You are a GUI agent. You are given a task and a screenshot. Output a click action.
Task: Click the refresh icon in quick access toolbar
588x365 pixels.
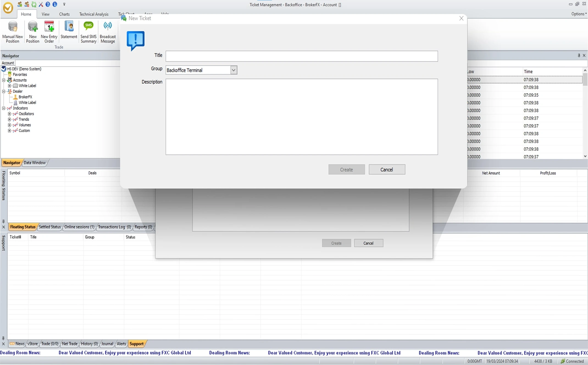(34, 4)
